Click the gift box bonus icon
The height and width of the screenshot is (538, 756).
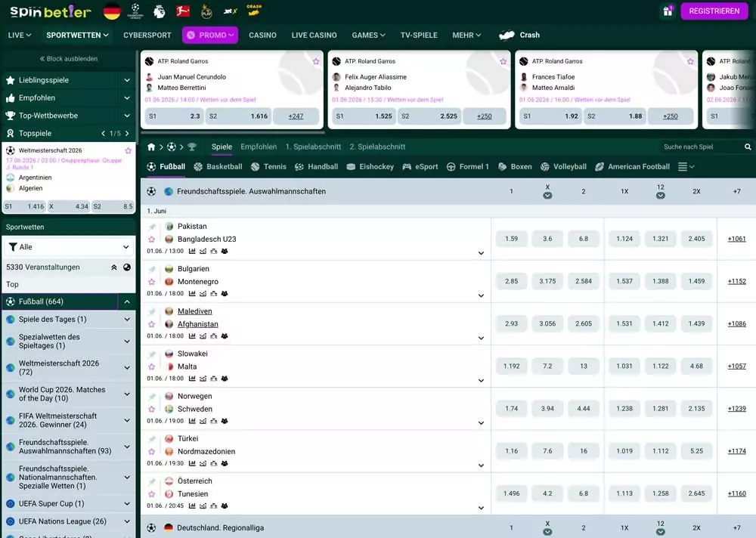(x=668, y=11)
